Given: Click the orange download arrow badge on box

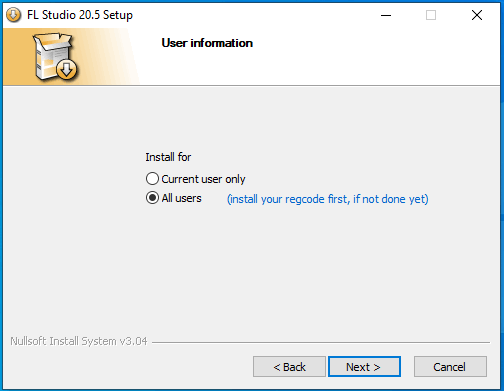Looking at the screenshot, I should point(67,69).
